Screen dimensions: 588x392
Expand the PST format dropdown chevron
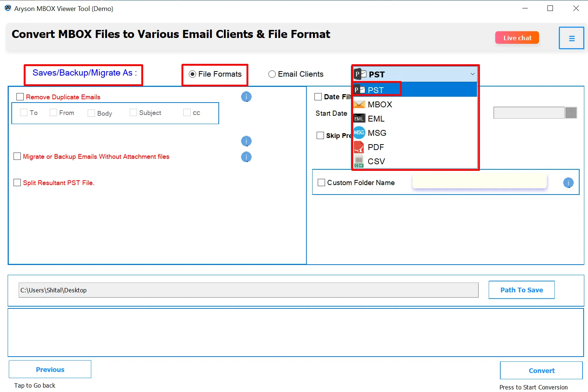[472, 74]
